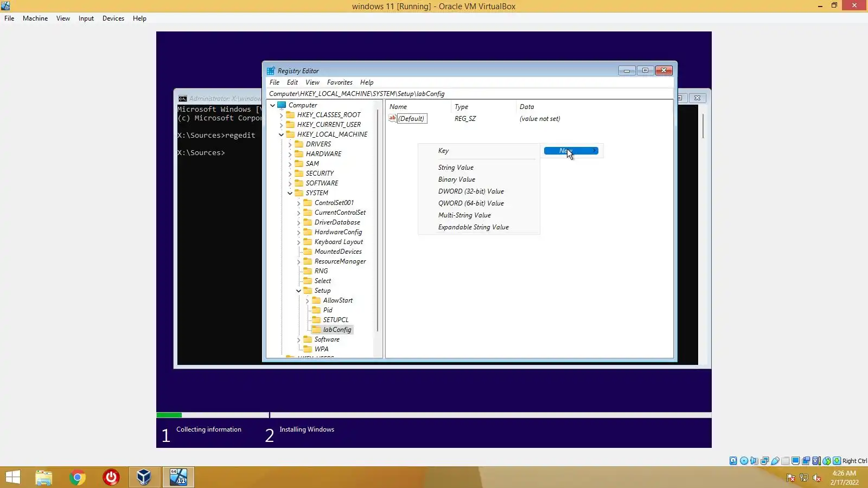
Task: Click the setup progress bar
Action: coord(434,415)
